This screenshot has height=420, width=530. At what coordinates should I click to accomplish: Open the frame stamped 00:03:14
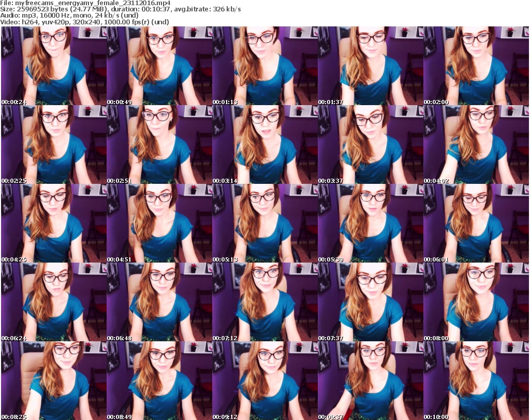264,144
